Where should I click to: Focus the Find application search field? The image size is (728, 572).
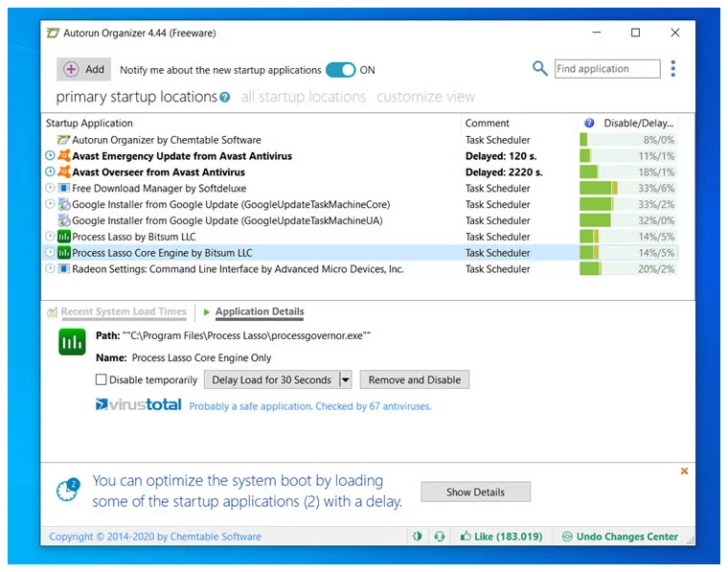pyautogui.click(x=607, y=69)
